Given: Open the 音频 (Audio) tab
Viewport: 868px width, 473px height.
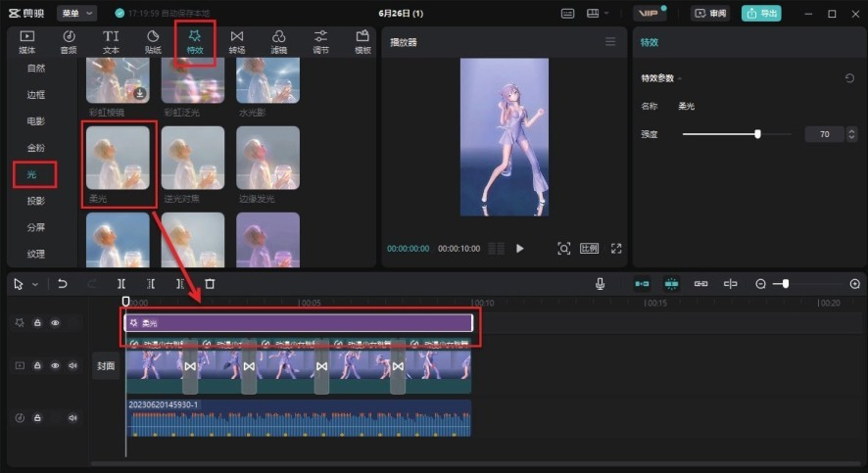Looking at the screenshot, I should (69, 42).
